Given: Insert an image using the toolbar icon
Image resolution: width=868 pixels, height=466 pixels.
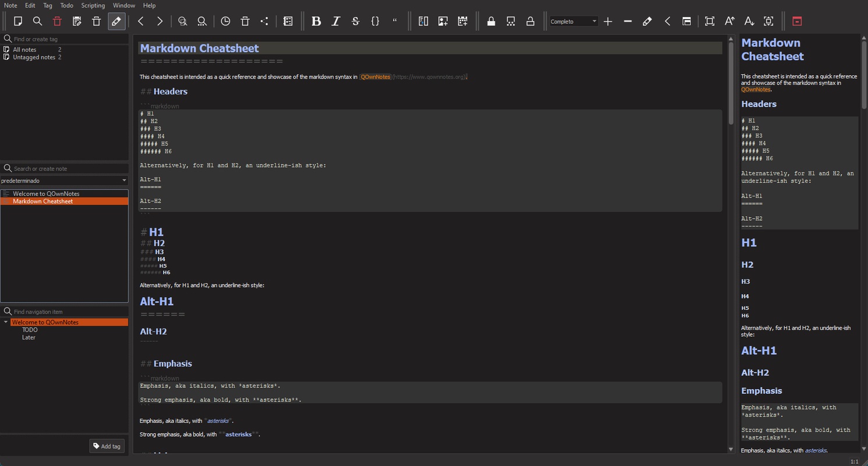Looking at the screenshot, I should point(443,22).
